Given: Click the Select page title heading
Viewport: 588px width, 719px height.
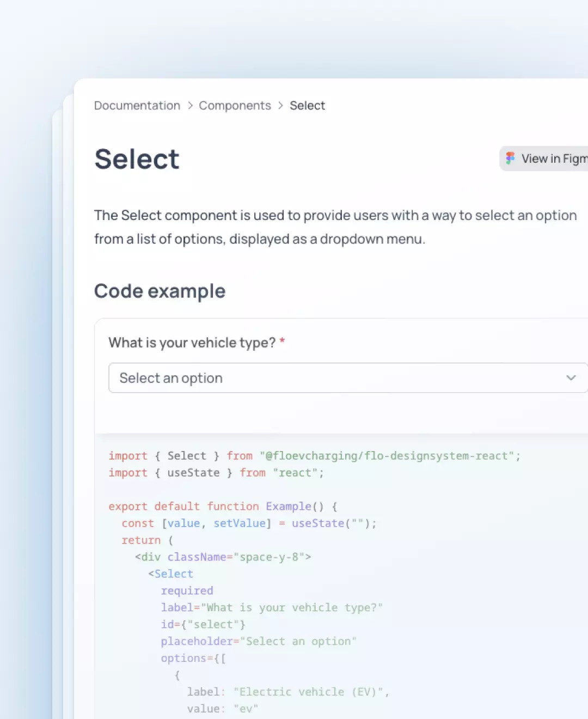Looking at the screenshot, I should coord(137,159).
